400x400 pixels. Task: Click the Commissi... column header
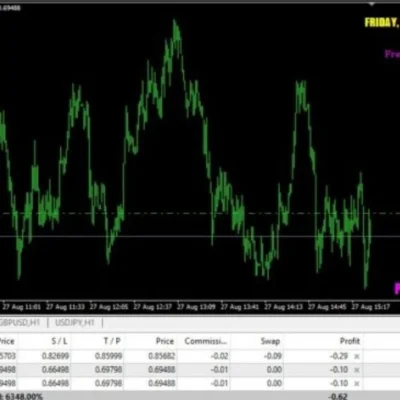coord(206,341)
